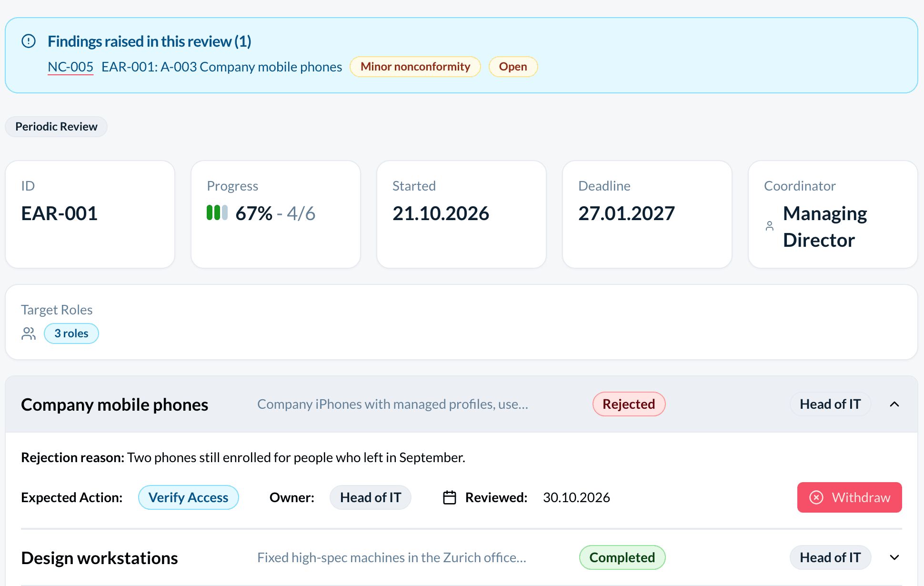
Task: Click the Design workstations title
Action: 100,558
